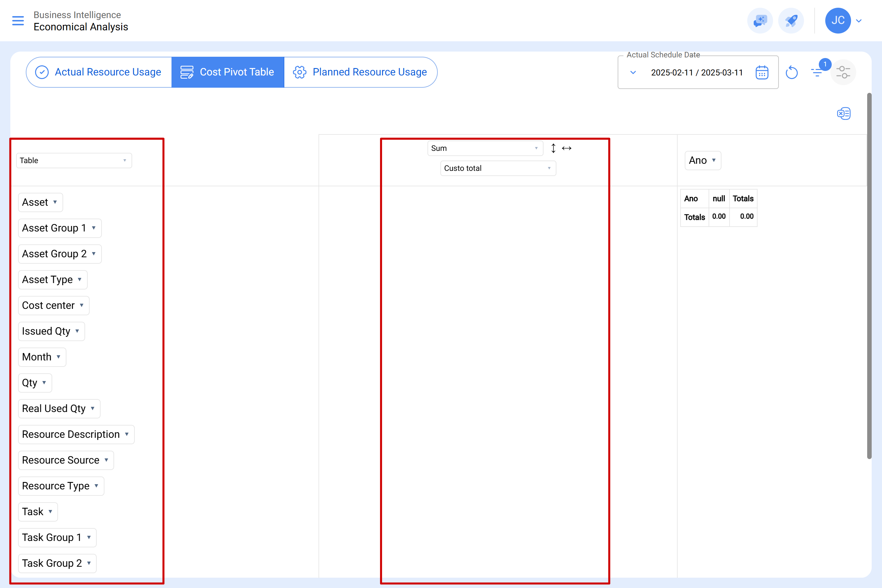
Task: Open the Table renderer dropdown
Action: [74, 161]
